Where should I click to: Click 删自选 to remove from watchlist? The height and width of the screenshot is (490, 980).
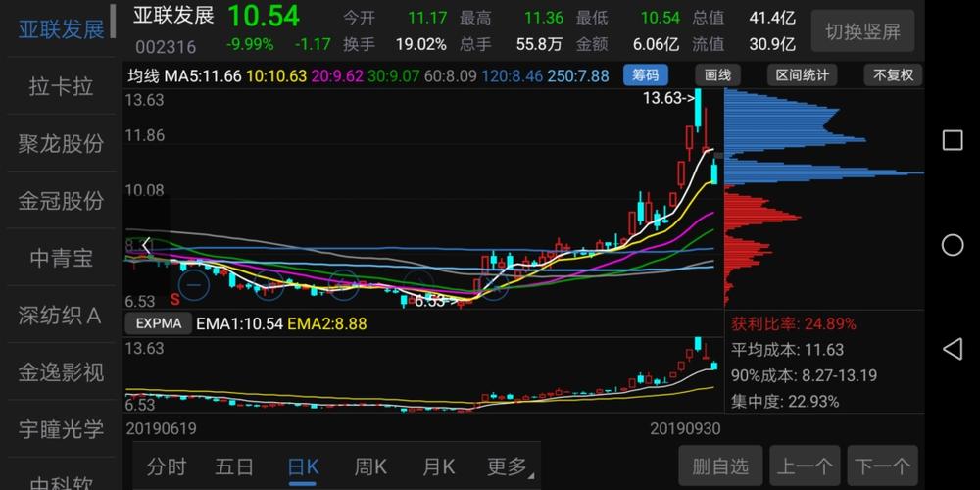(720, 465)
